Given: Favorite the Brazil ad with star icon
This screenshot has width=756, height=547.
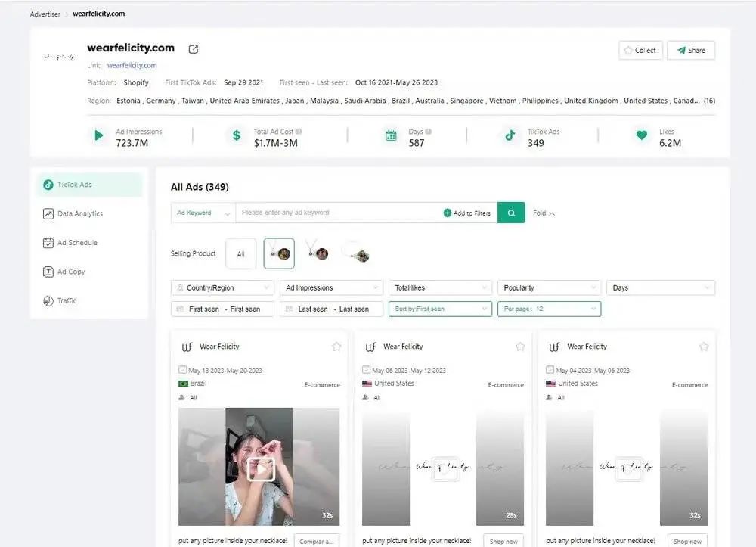Looking at the screenshot, I should point(336,347).
